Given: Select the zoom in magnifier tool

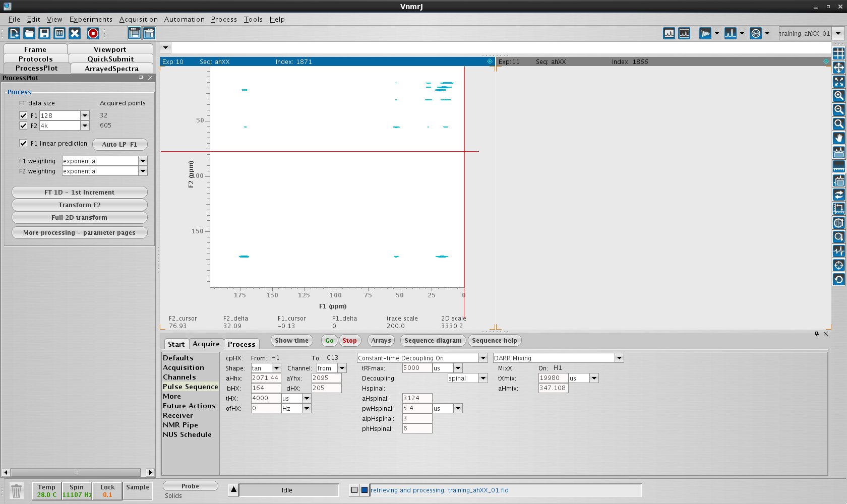Looking at the screenshot, I should click(x=838, y=95).
